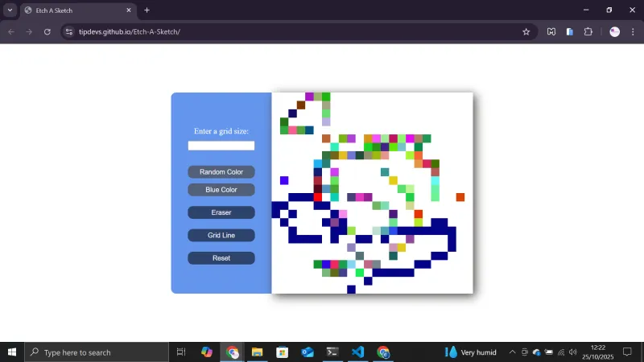The height and width of the screenshot is (362, 644).
Task: Show hidden system tray icons chevron
Action: pos(512,352)
